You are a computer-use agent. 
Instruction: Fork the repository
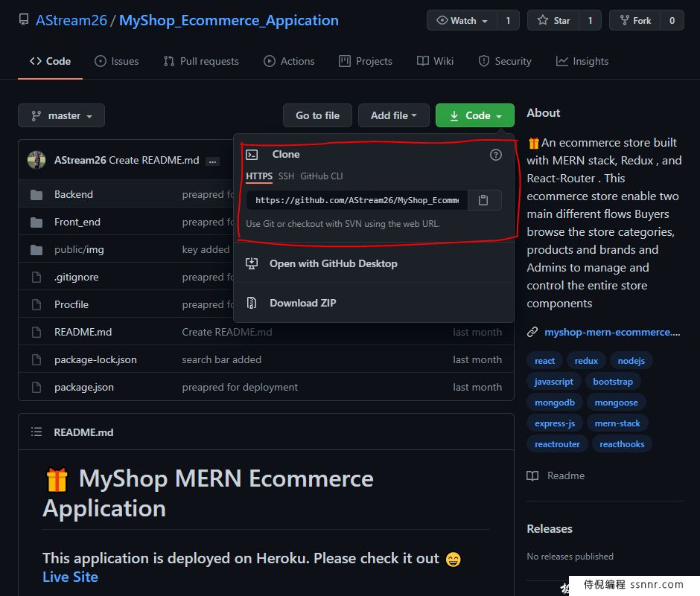pos(635,21)
